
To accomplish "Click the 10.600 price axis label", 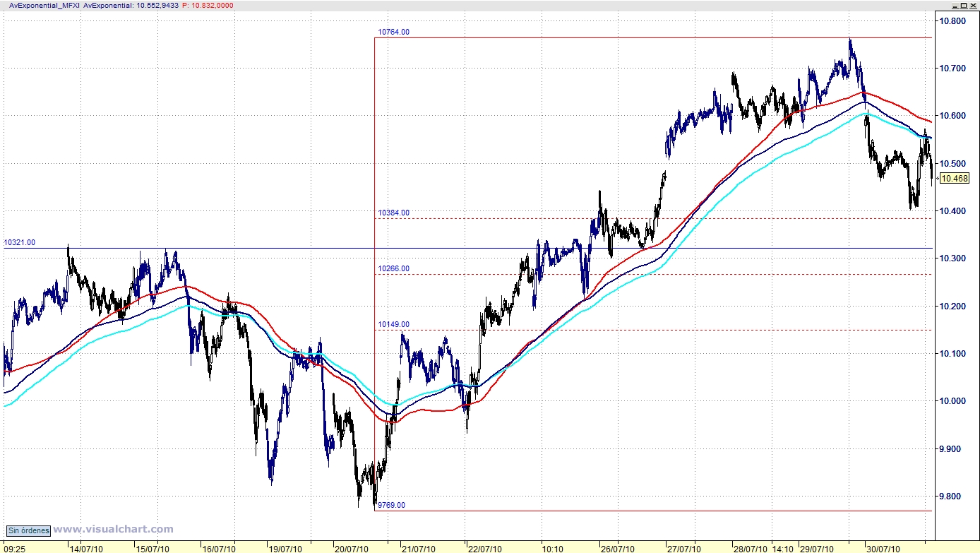I will click(951, 116).
